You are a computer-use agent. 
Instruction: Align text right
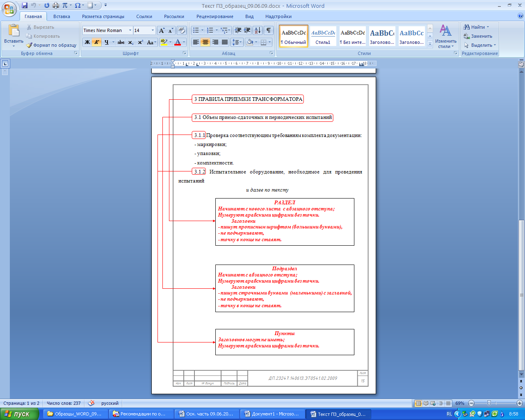coord(215,42)
